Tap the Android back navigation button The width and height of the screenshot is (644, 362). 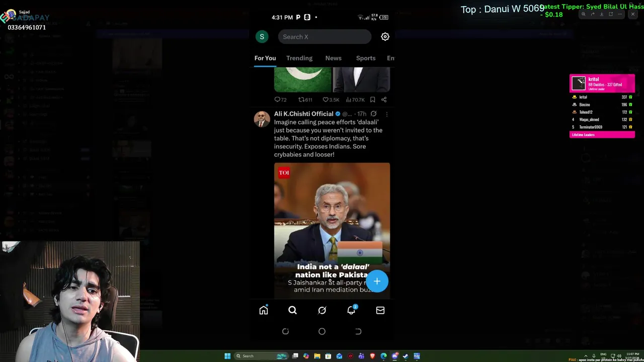(x=358, y=331)
